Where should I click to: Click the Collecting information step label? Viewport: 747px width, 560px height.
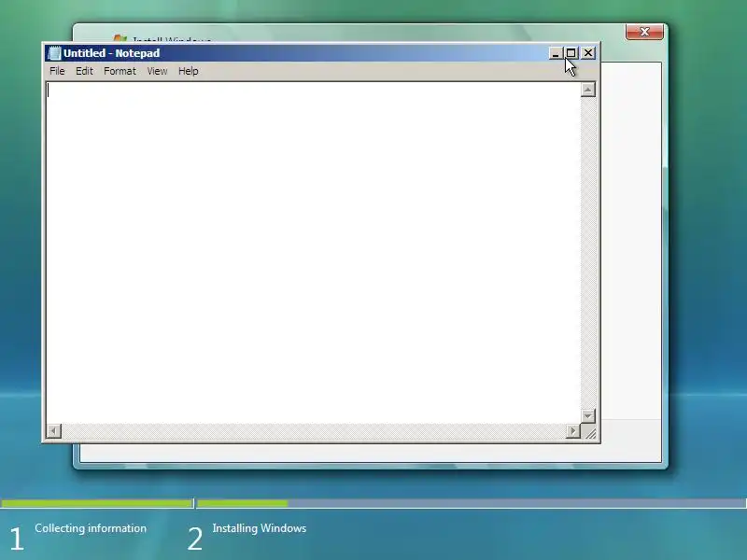[x=91, y=528]
